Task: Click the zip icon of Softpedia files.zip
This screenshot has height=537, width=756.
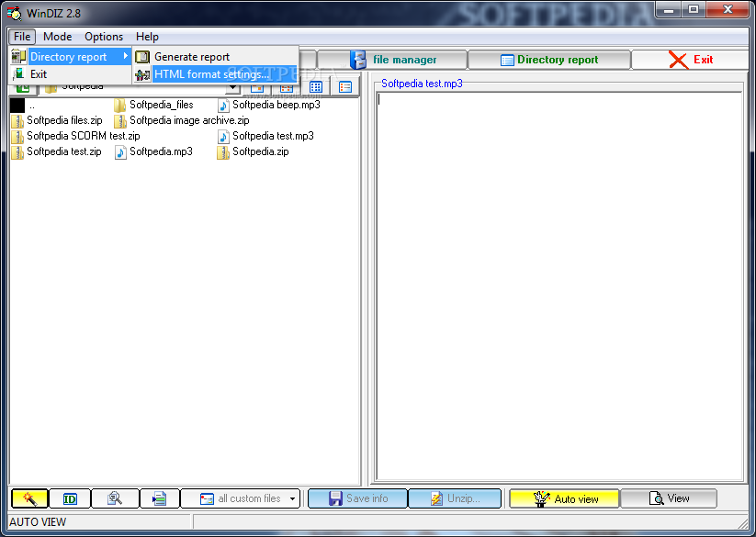Action: click(x=17, y=121)
